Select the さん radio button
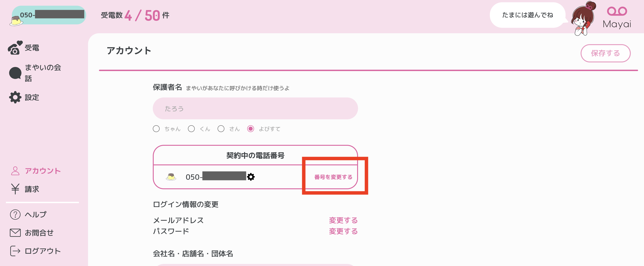 click(221, 129)
